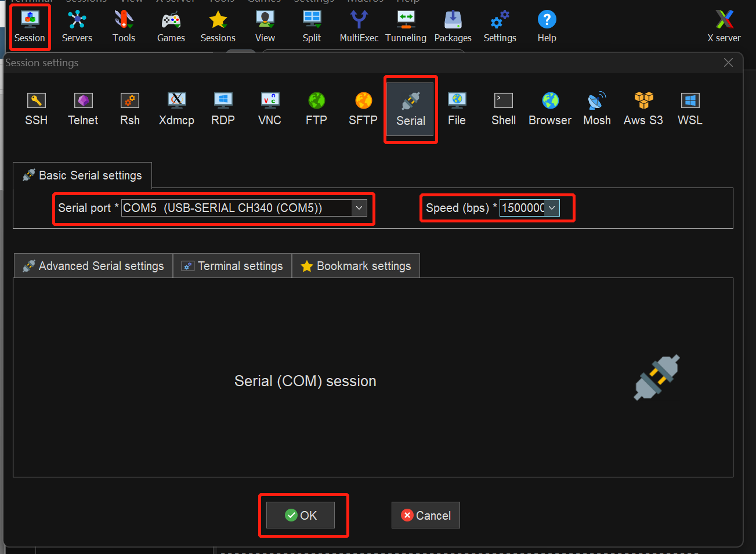Click the View toolbar icon
Viewport: 756px width, 554px height.
[x=265, y=27]
